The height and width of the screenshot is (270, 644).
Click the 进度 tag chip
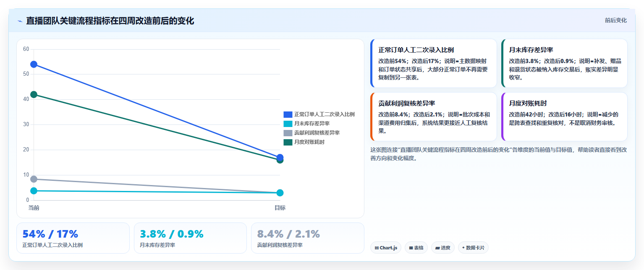tap(443, 248)
